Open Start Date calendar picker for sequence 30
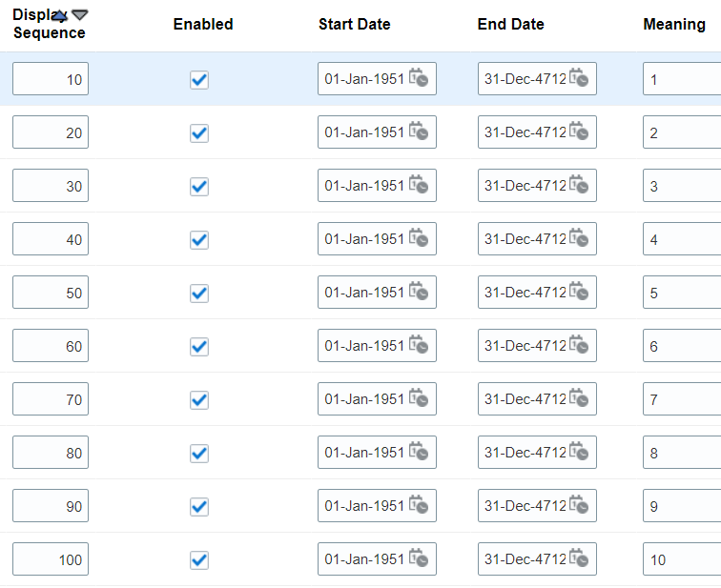This screenshot has height=588, width=721. [419, 185]
